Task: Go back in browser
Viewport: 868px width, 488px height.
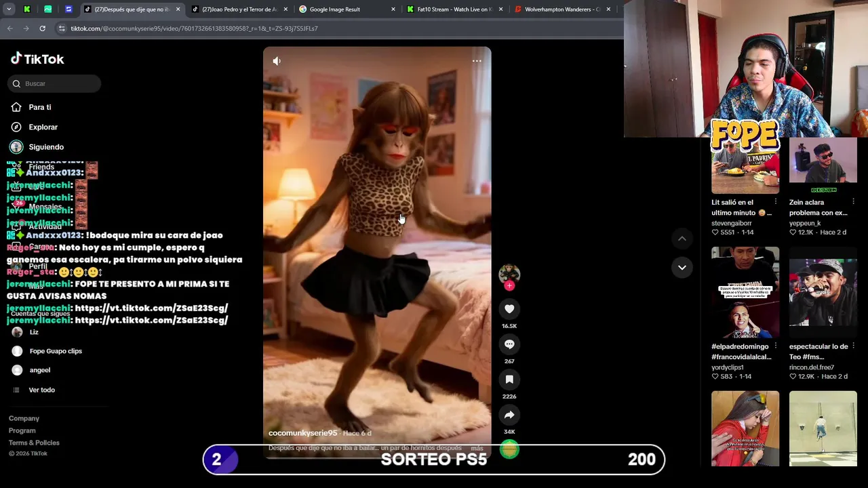Action: pyautogui.click(x=9, y=28)
